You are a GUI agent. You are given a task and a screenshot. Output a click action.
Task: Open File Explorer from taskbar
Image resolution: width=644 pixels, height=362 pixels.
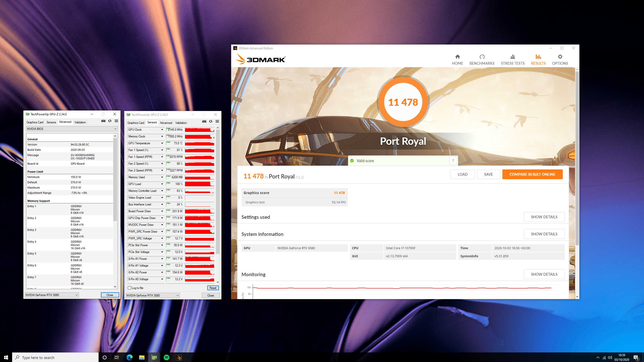pos(142,357)
